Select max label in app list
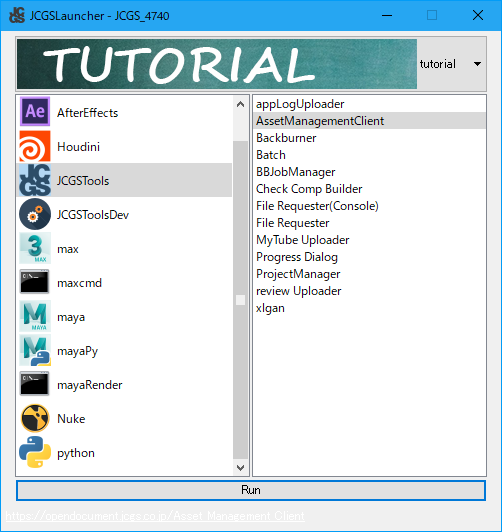The image size is (502, 532). (x=68, y=249)
